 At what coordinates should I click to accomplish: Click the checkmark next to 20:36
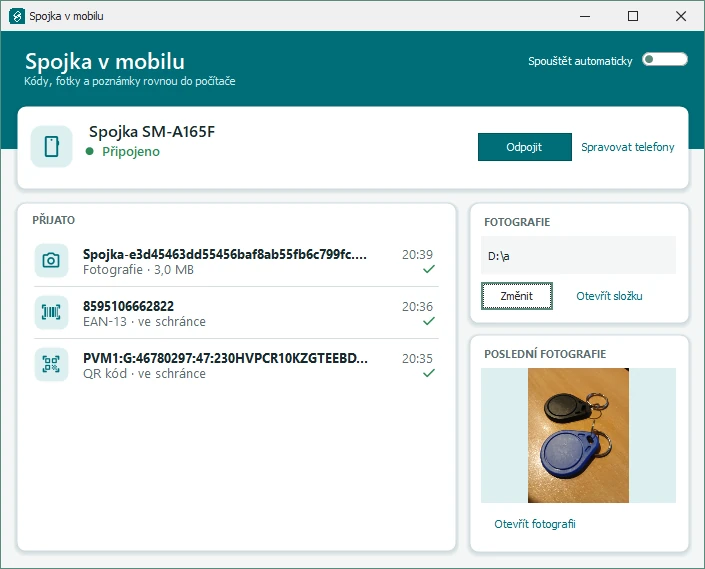(x=429, y=321)
